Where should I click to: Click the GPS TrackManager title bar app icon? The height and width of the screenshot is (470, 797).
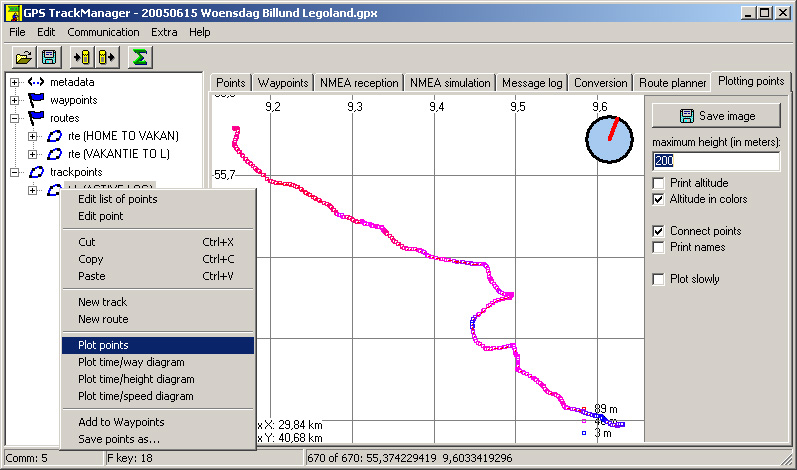13,12
